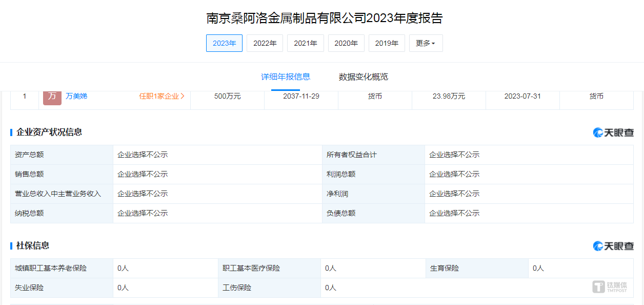Switch to 数据变化概览 tab
This screenshot has height=305, width=644.
[x=364, y=77]
